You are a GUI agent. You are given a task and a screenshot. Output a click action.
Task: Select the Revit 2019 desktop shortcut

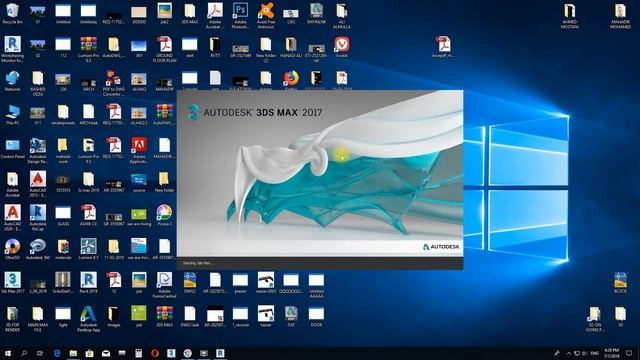click(88, 282)
